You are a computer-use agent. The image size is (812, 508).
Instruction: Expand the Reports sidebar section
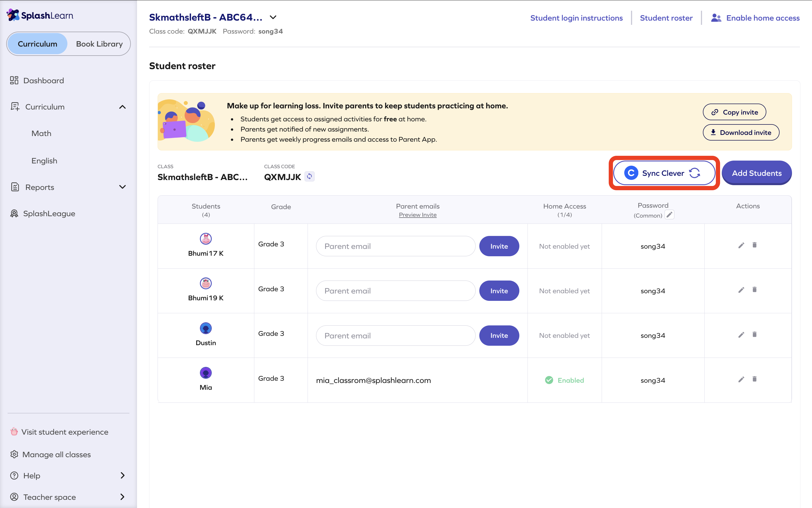122,187
